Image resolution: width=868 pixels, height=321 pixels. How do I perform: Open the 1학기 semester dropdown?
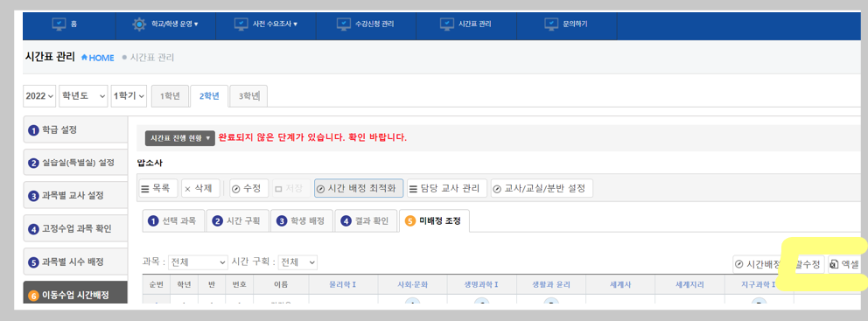(x=129, y=95)
